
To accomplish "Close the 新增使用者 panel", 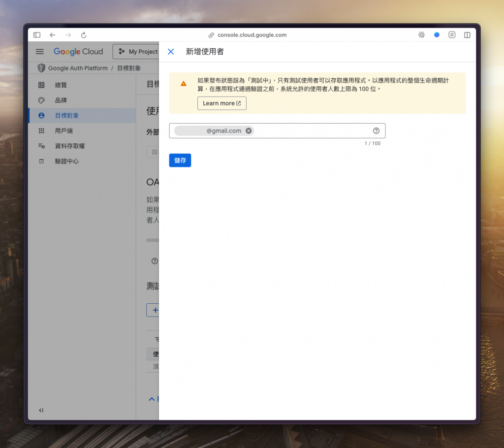I will click(x=171, y=52).
